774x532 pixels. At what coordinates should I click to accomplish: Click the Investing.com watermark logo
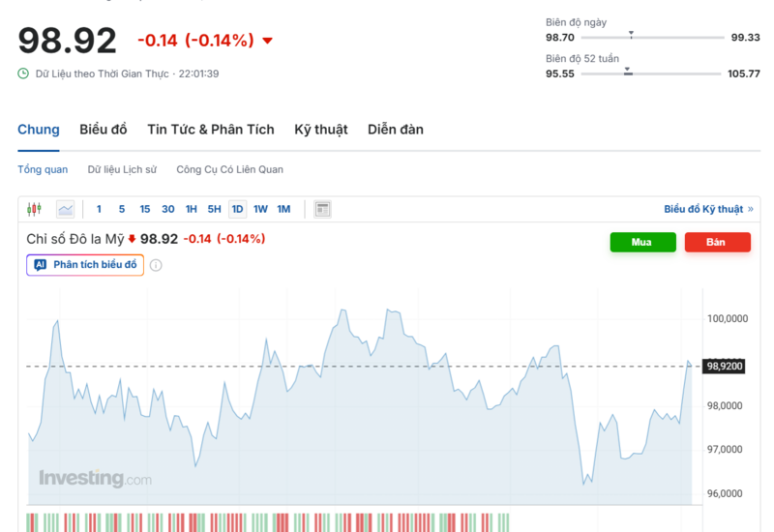pos(95,478)
